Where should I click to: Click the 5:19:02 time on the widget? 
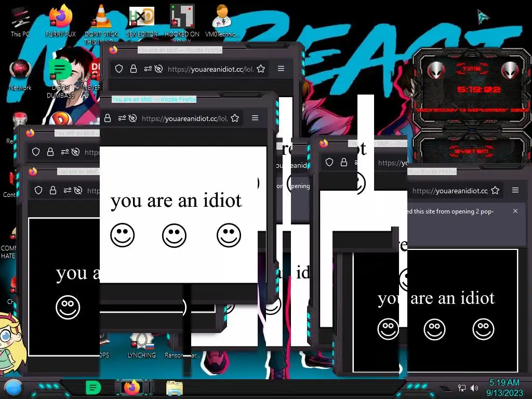click(x=478, y=89)
